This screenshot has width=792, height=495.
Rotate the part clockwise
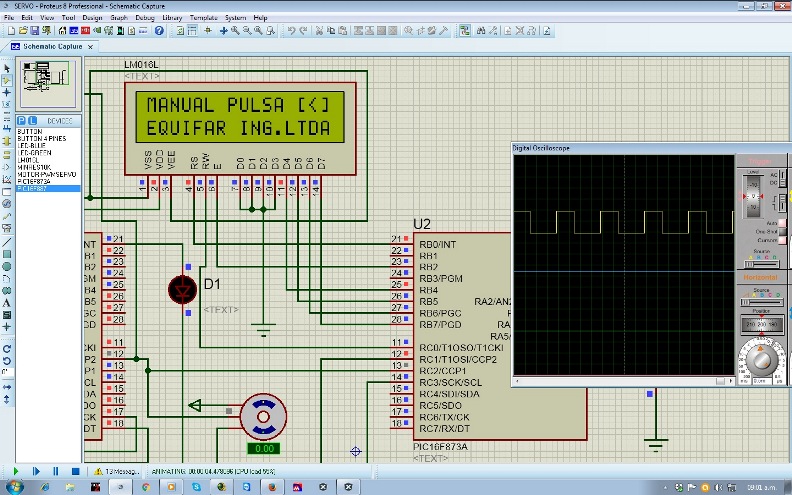pos(7,349)
